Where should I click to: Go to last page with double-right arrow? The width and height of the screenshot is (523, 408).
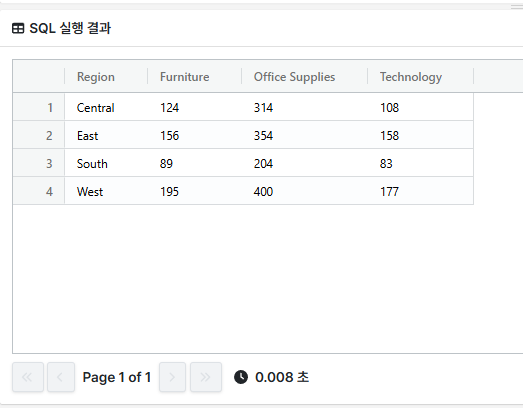pyautogui.click(x=206, y=377)
